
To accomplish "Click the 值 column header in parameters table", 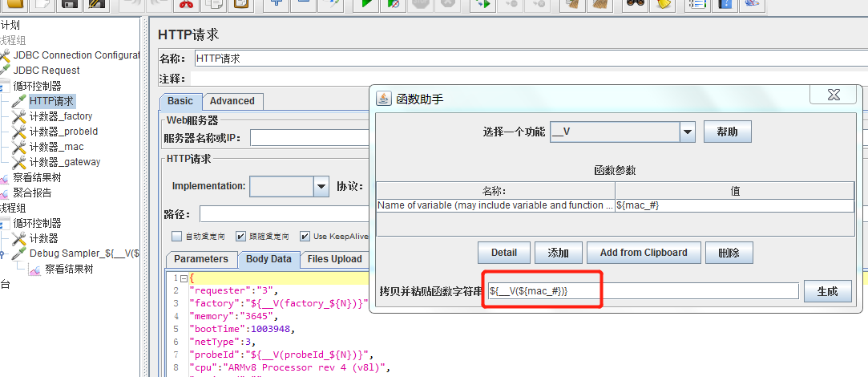I will (735, 191).
